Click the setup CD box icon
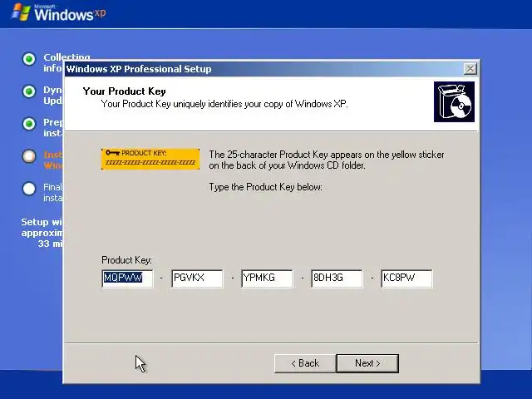The height and width of the screenshot is (399, 532). click(455, 101)
